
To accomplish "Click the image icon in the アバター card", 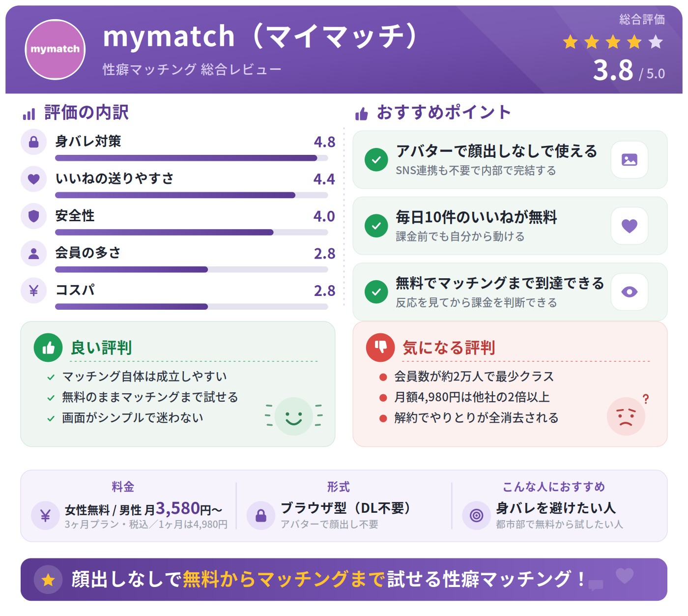I will pyautogui.click(x=630, y=160).
